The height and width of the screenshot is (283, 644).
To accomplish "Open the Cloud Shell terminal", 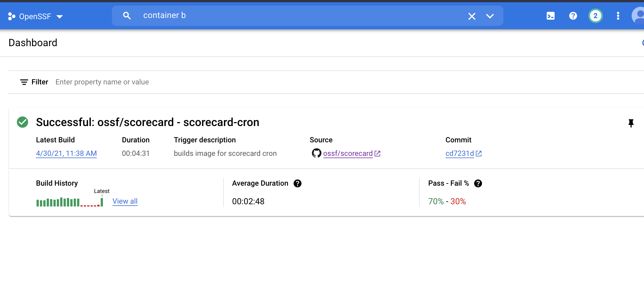I will pyautogui.click(x=550, y=16).
